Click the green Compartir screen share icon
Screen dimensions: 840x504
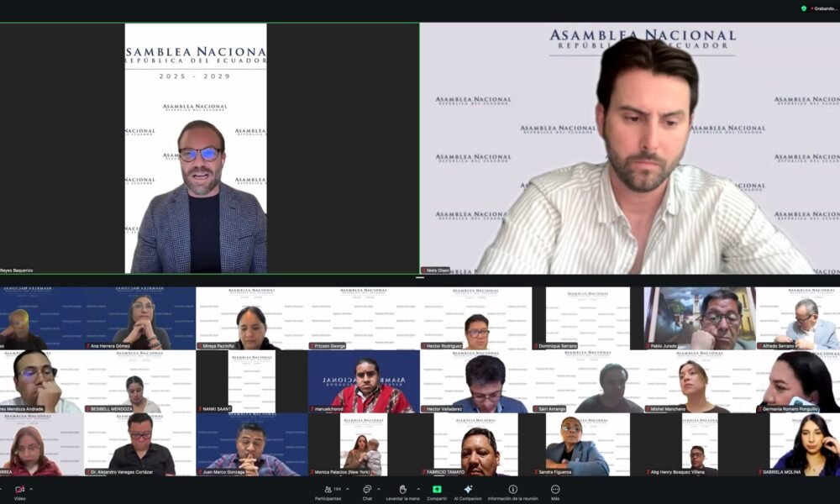437,490
